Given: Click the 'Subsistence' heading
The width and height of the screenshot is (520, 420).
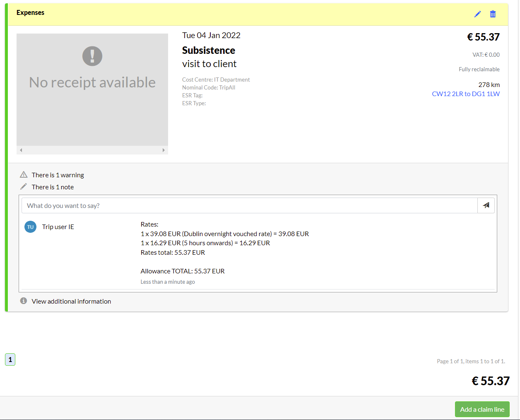Looking at the screenshot, I should click(x=209, y=50).
